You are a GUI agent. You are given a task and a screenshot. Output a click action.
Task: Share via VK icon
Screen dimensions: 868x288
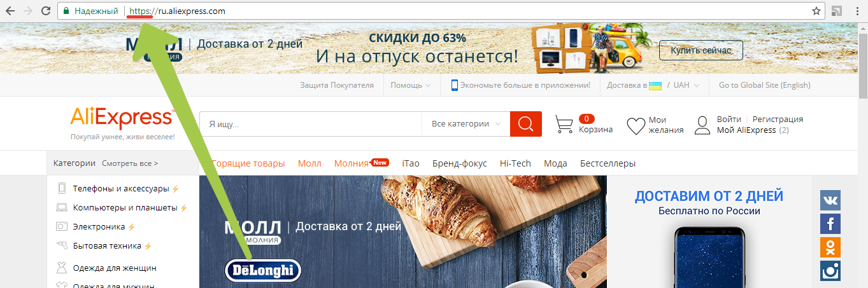click(x=830, y=200)
